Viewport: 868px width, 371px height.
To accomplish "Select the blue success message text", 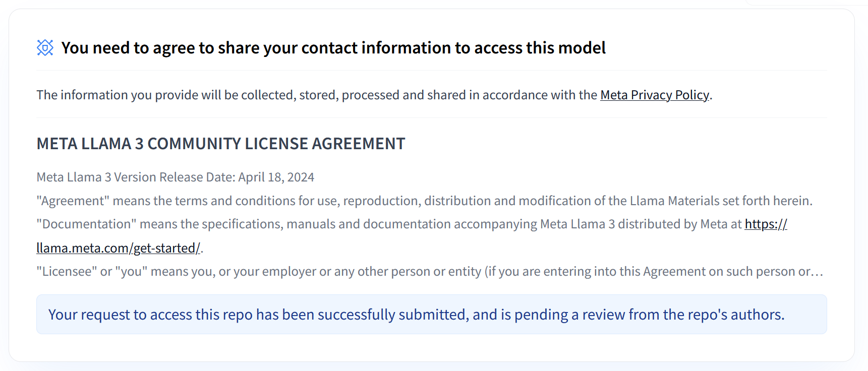I will click(416, 314).
